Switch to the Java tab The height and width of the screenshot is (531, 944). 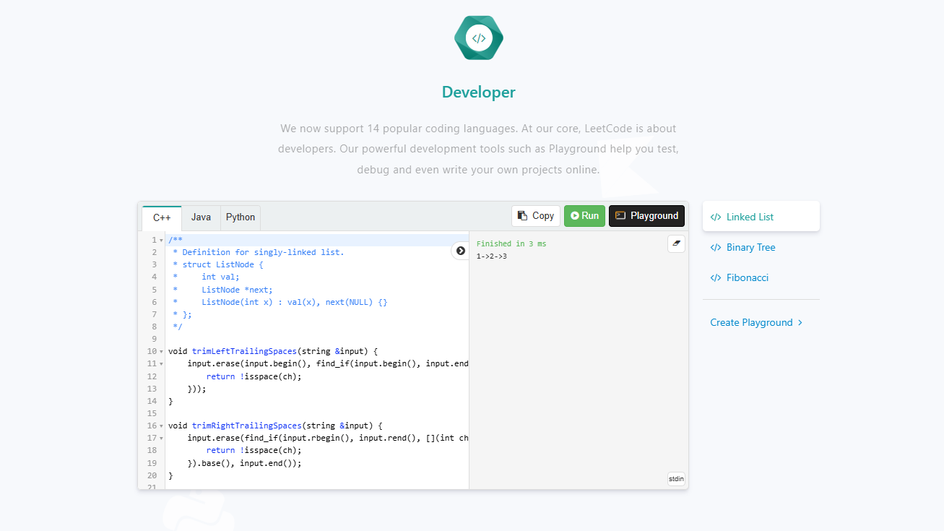201,217
